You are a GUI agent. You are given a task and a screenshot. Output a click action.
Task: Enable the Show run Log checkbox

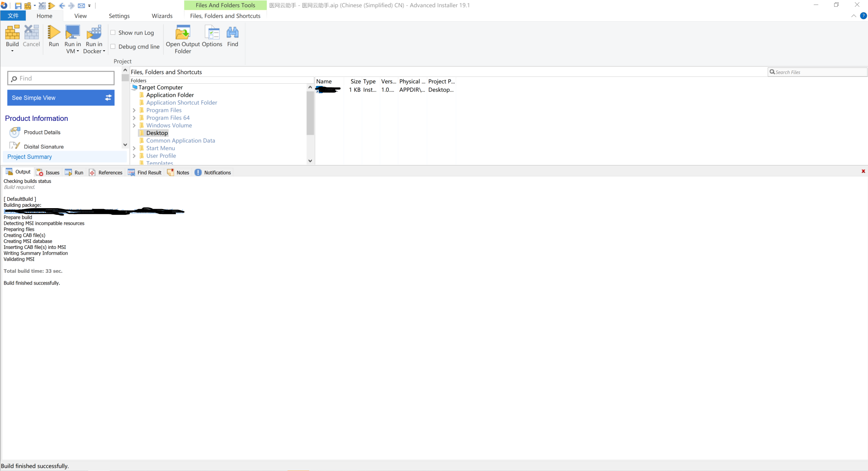pyautogui.click(x=113, y=33)
